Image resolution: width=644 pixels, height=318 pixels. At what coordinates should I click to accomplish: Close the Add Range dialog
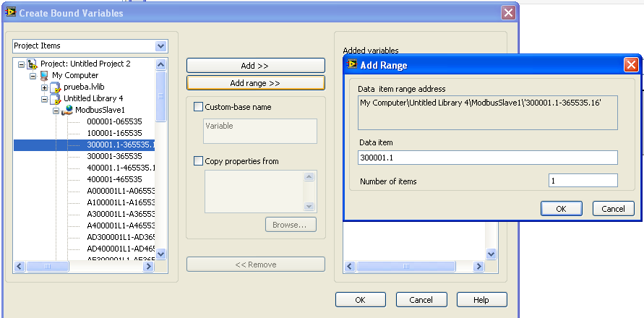631,65
